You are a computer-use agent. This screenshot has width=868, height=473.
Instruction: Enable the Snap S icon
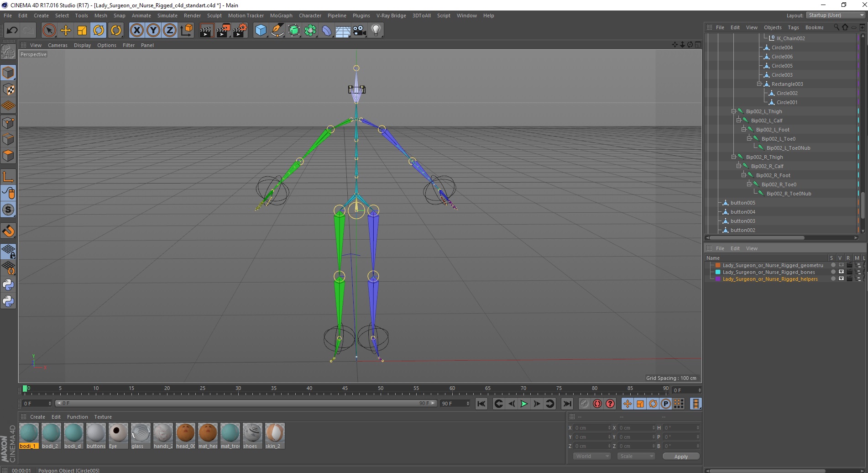coord(8,210)
